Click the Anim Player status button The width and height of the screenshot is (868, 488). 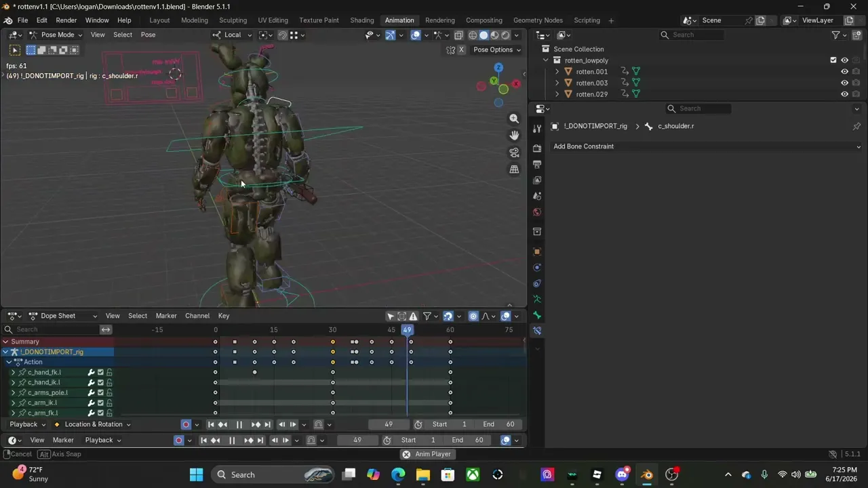click(x=427, y=454)
